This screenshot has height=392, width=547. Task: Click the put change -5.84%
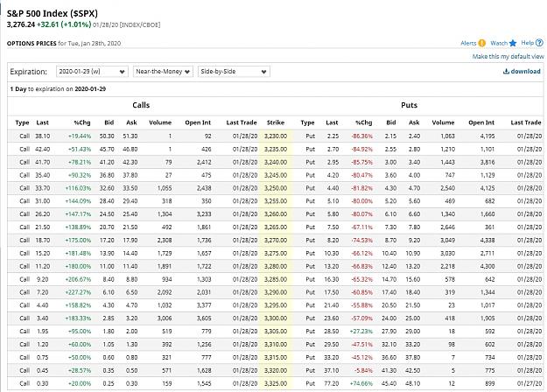365,371
